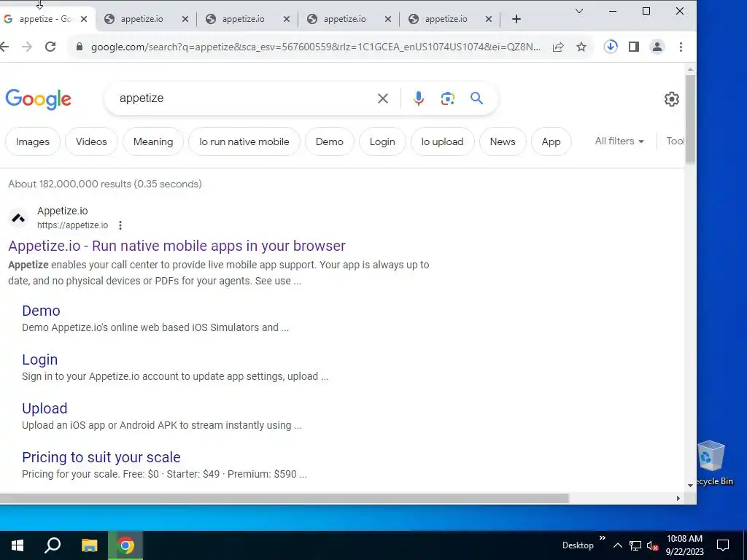This screenshot has width=747, height=560.
Task: Click the blue magnifier search icon
Action: [476, 98]
